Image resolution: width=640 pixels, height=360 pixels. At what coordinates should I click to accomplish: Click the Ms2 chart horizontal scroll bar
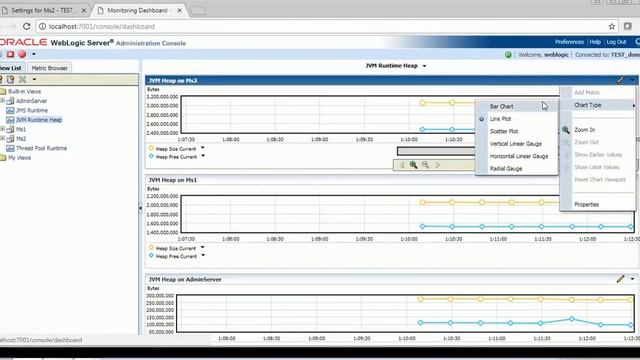point(436,151)
